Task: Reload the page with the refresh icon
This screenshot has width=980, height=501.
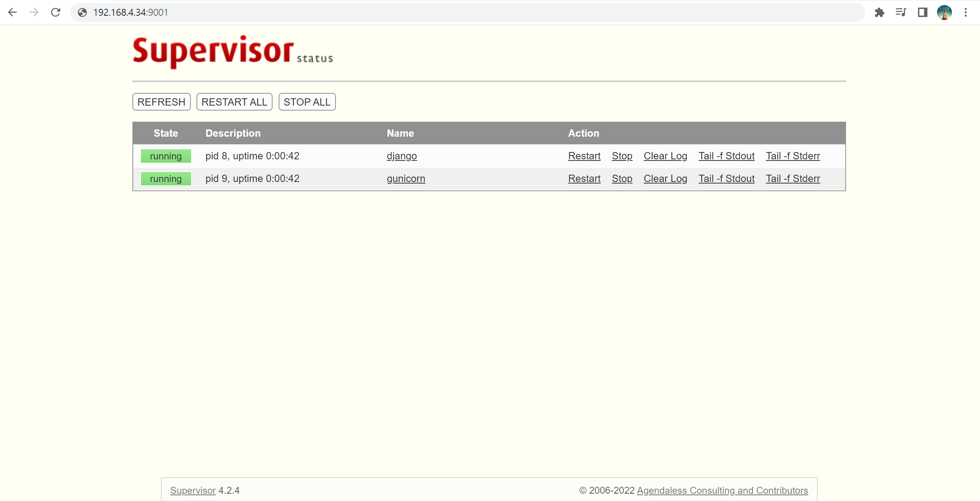Action: (56, 12)
